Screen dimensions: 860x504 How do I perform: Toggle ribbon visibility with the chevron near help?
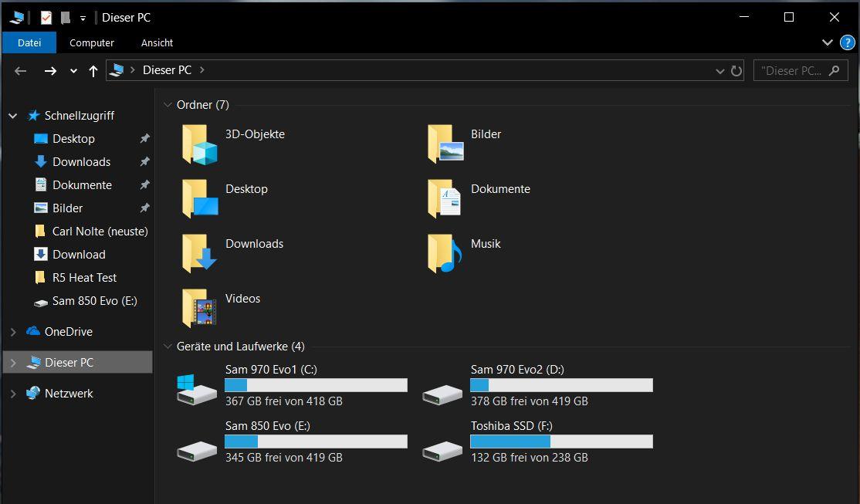827,42
